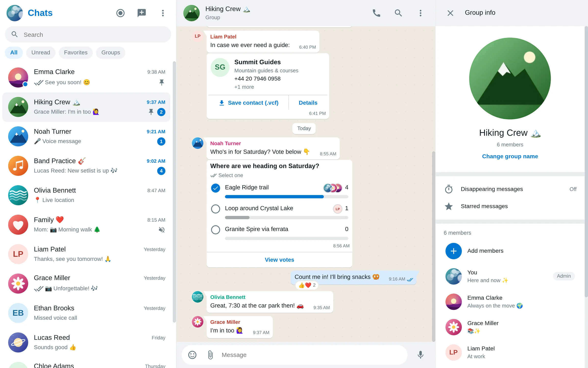
Task: Select Liam Patel in the members list
Action: coord(510,352)
